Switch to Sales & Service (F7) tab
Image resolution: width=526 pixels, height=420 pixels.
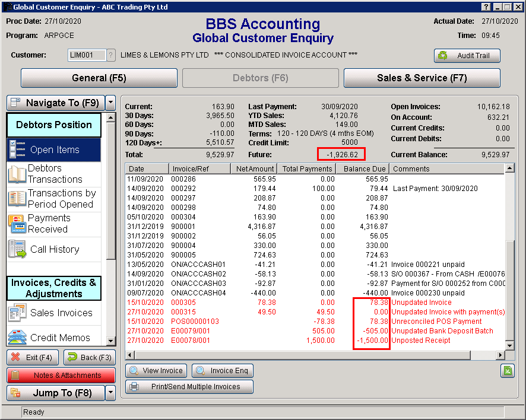coord(422,78)
